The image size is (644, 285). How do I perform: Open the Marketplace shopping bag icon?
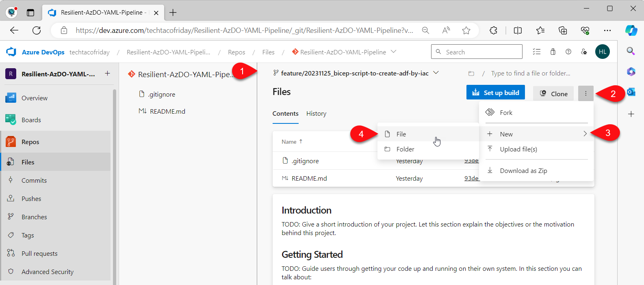[x=553, y=52]
